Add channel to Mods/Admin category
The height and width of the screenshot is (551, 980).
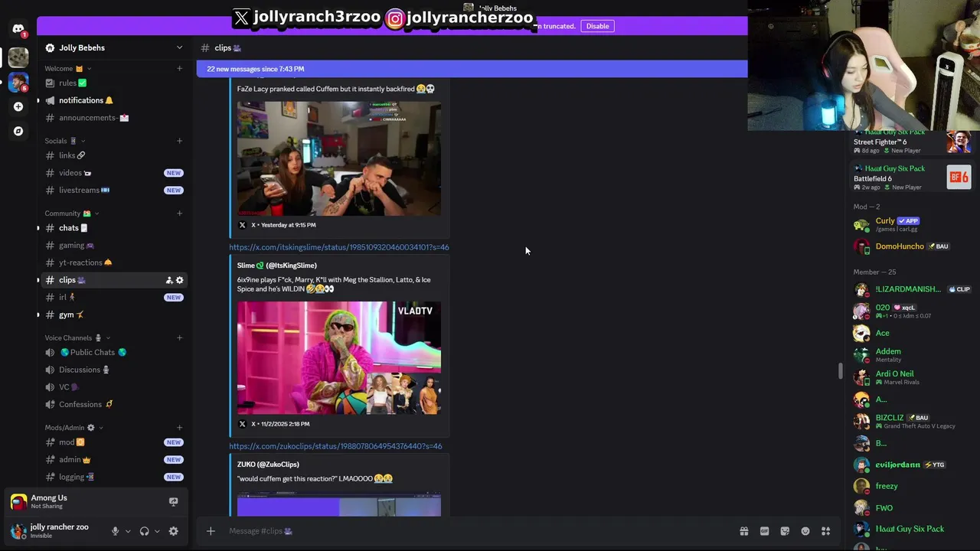tap(180, 428)
